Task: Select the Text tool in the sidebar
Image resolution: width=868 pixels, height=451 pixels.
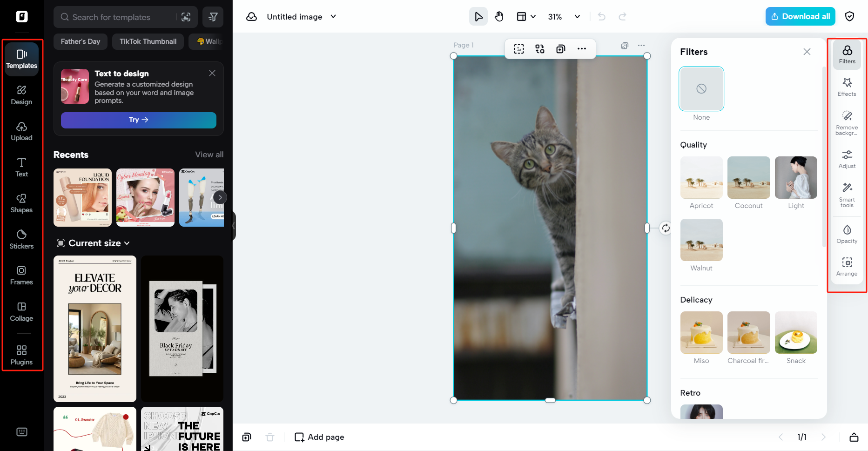Action: click(x=21, y=167)
